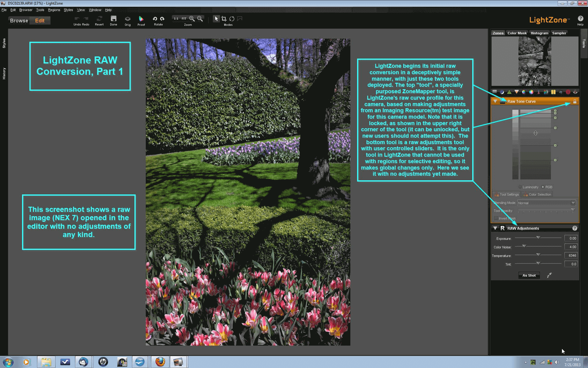Click the Orig icon to view original

tap(127, 19)
